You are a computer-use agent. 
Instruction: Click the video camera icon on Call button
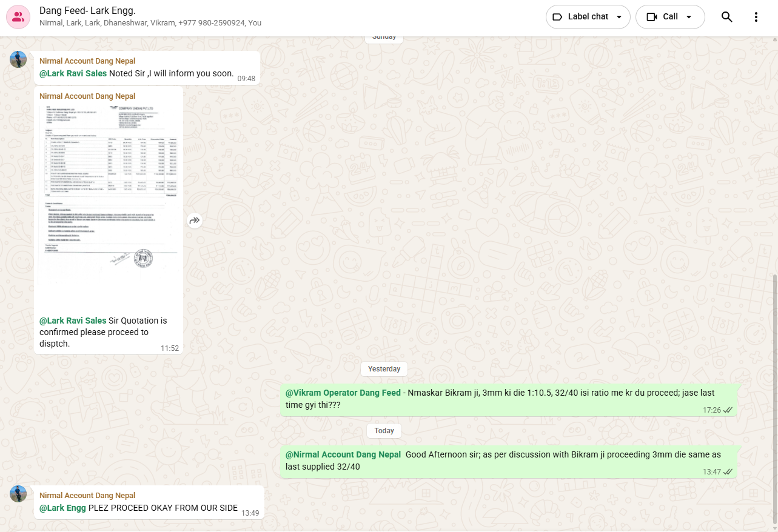652,17
